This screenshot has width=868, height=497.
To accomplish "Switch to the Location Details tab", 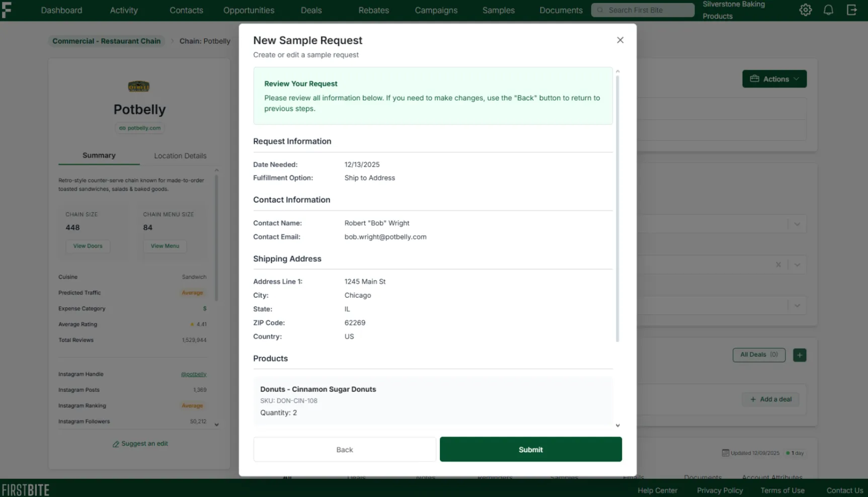I will [x=180, y=156].
